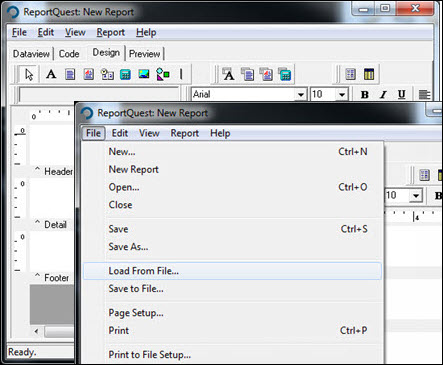
Task: Choose Open... from the File menu
Action: [232, 187]
